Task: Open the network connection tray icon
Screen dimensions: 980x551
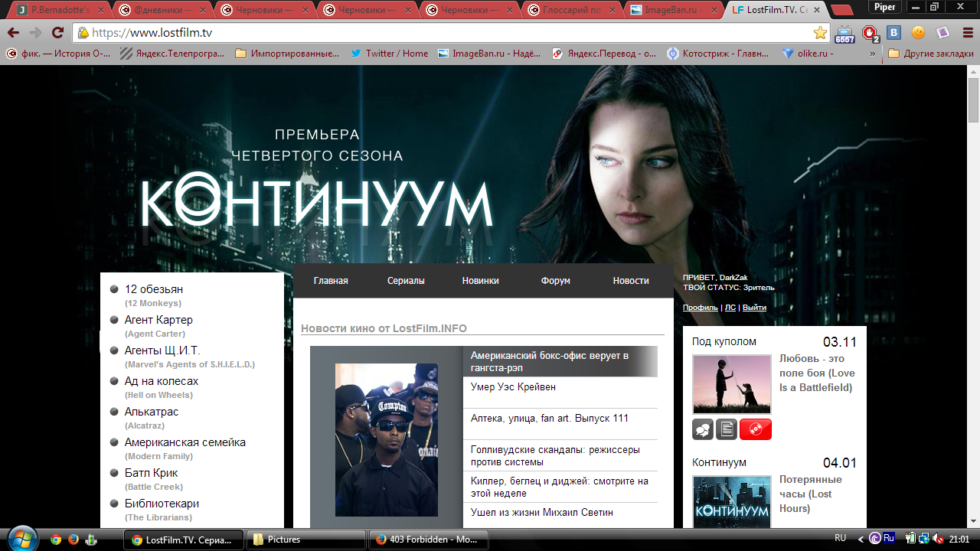Action: [923, 539]
